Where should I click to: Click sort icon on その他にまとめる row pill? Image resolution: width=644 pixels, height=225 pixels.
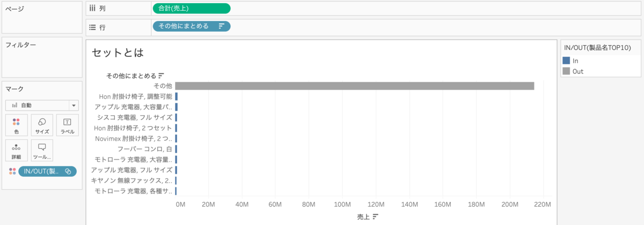pyautogui.click(x=221, y=26)
